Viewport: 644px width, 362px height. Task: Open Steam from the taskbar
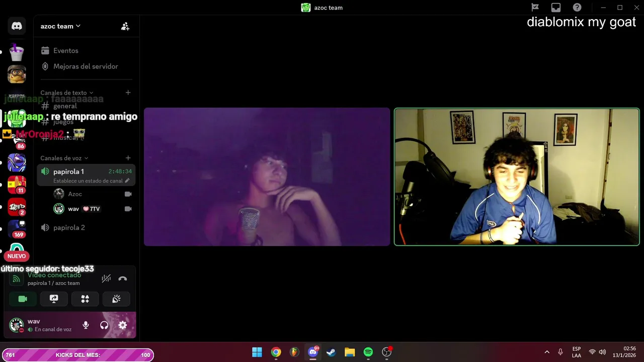[x=331, y=352]
